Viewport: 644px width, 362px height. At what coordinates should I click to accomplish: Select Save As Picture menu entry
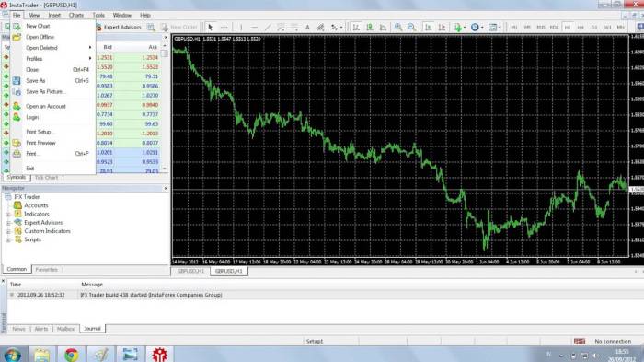click(53, 92)
